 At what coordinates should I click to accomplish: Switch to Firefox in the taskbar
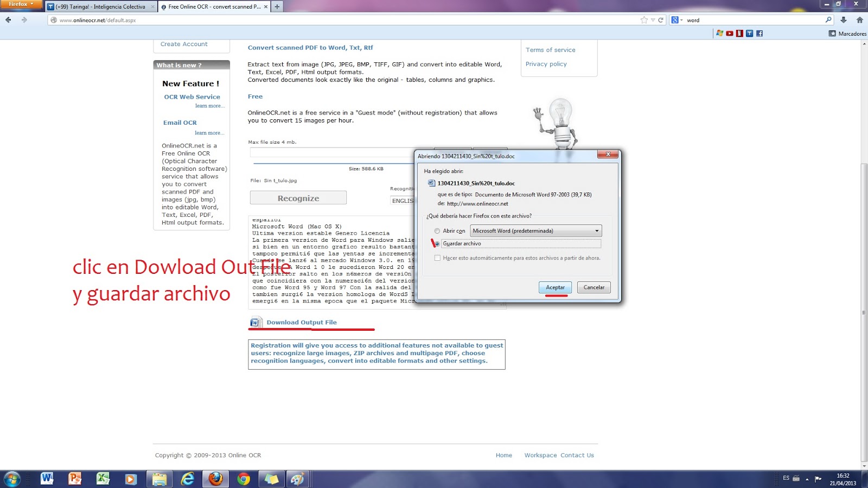216,479
